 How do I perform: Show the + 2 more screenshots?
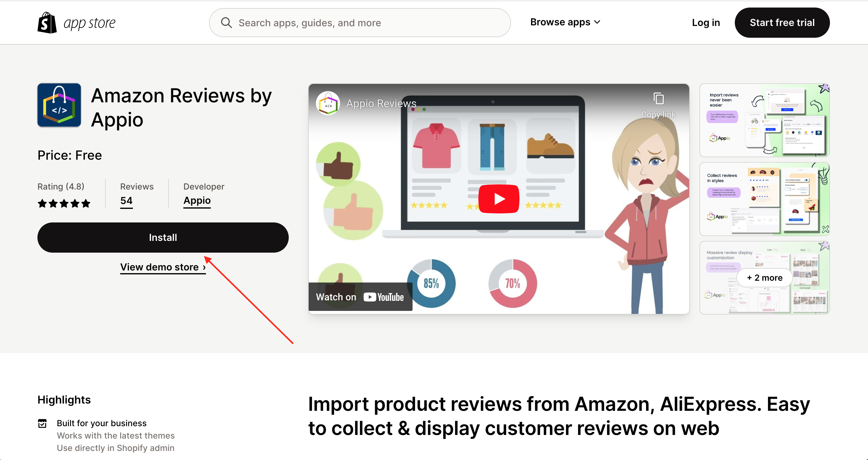[x=764, y=278]
